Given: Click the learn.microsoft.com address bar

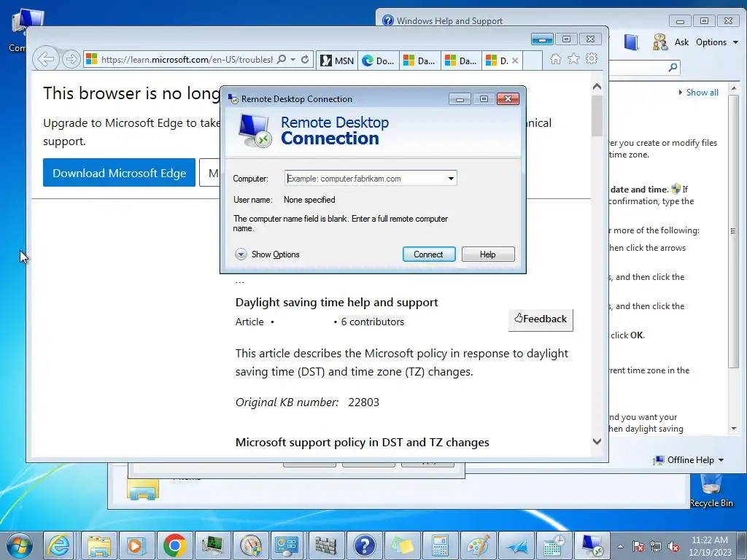Looking at the screenshot, I should click(186, 60).
